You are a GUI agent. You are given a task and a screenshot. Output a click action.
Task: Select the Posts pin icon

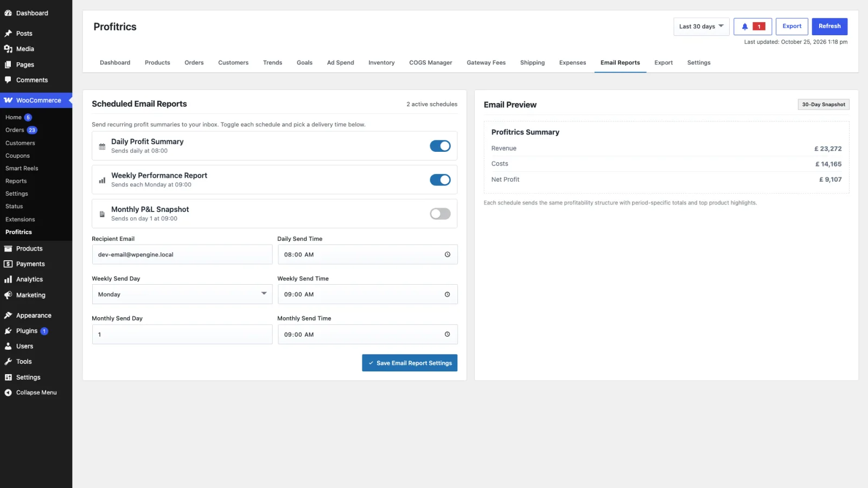click(8, 34)
